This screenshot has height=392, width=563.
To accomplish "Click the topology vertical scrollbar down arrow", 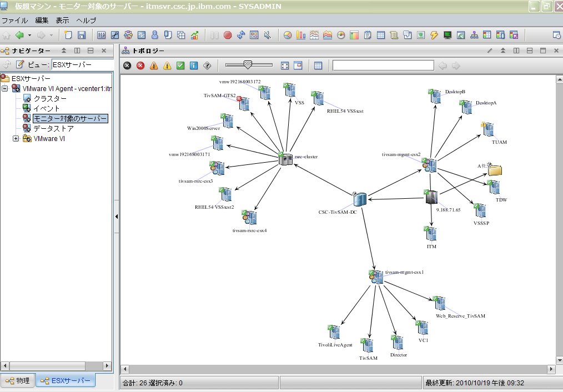I will 560,360.
